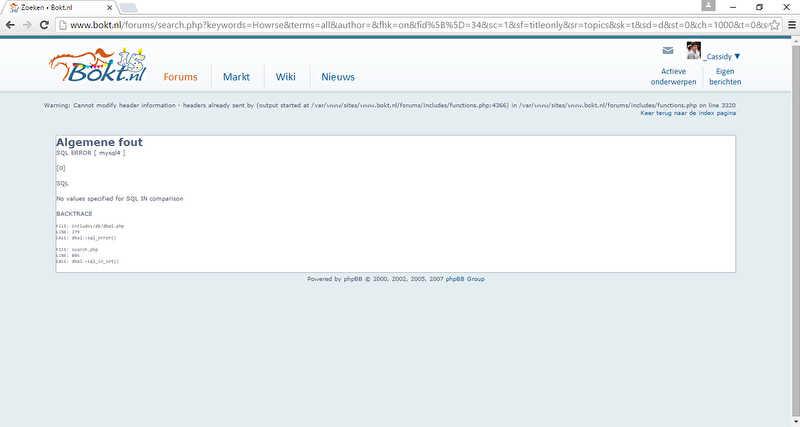Click the URL address bar
Image resolution: width=800 pixels, height=427 pixels.
[400, 24]
